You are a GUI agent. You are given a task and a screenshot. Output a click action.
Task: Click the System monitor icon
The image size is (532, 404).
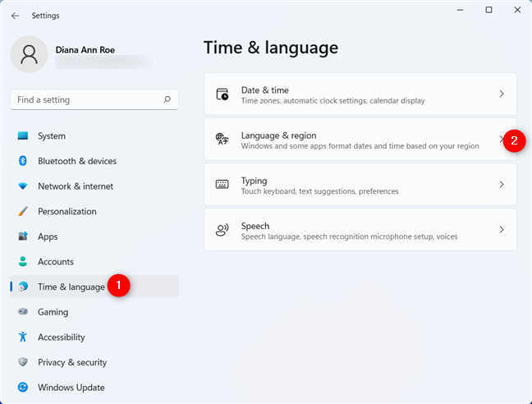click(23, 135)
